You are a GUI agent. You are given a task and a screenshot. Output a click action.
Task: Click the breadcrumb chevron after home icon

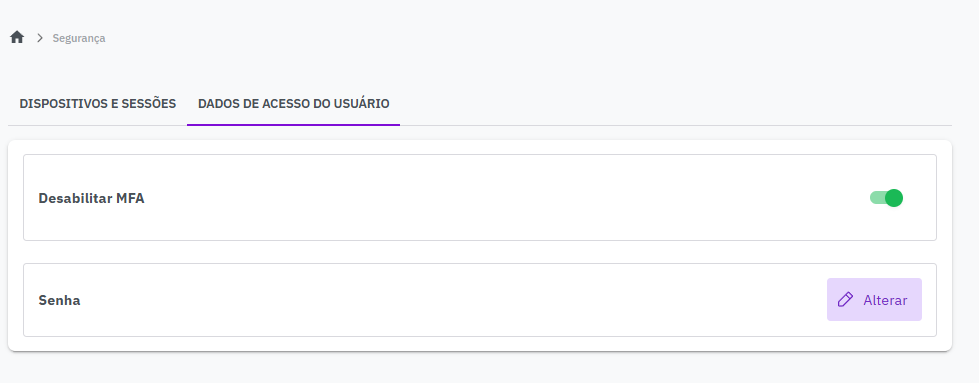(x=40, y=38)
